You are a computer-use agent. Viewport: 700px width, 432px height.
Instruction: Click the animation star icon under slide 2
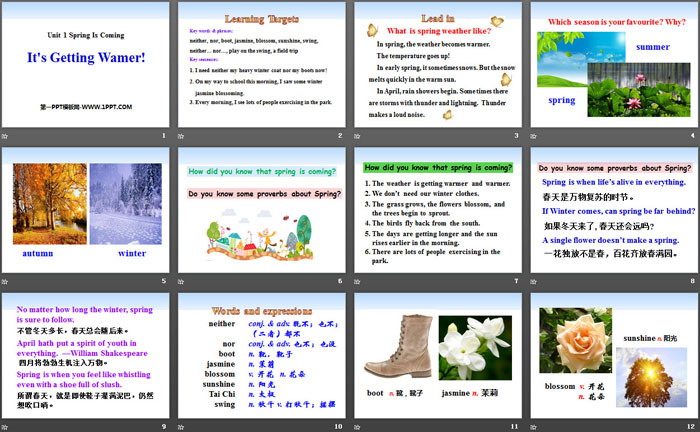pos(181,136)
